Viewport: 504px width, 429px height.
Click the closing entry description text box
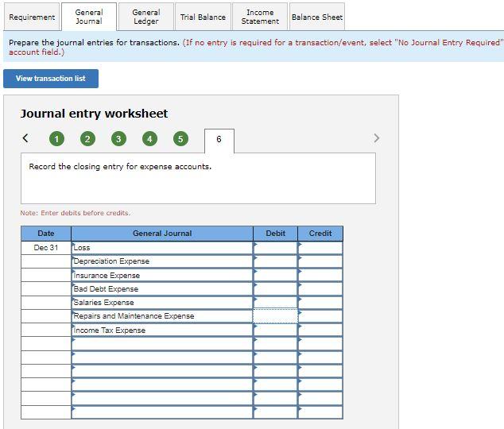(198, 179)
